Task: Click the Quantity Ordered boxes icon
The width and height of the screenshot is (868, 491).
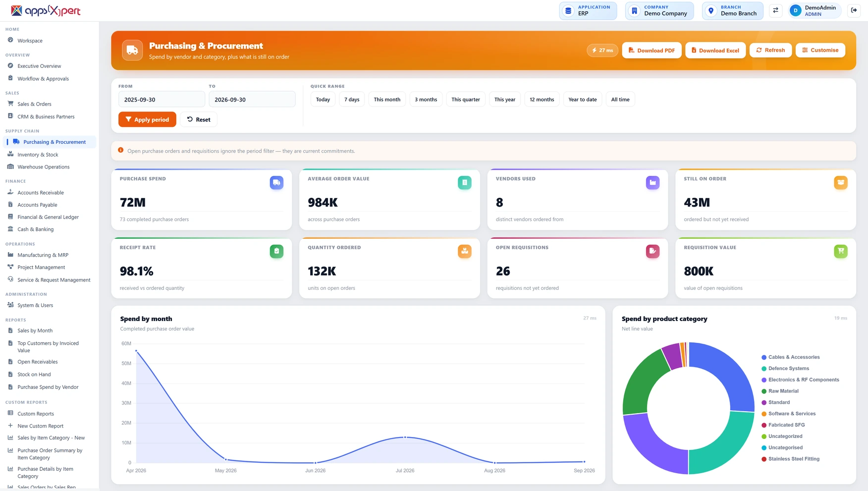Action: tap(465, 251)
